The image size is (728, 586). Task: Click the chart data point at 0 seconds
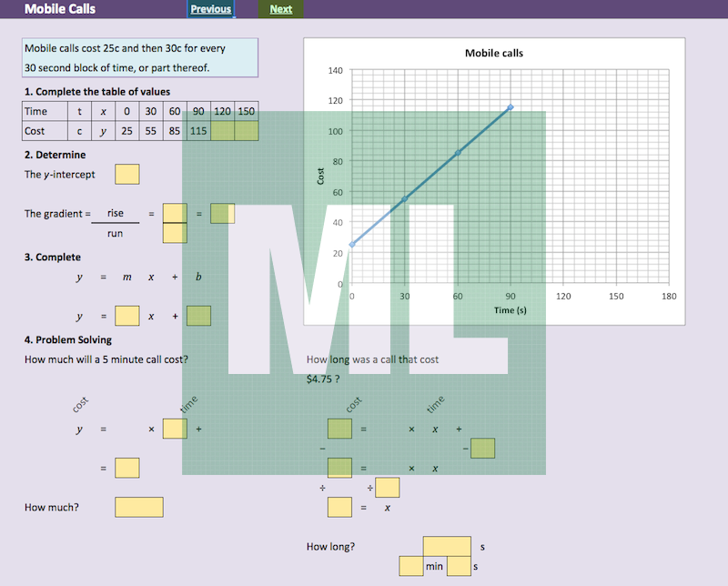(x=352, y=244)
